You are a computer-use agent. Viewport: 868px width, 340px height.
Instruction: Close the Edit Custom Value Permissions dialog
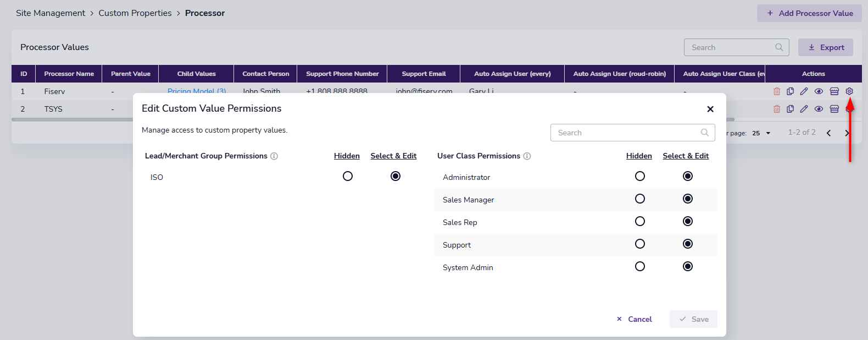coord(710,109)
